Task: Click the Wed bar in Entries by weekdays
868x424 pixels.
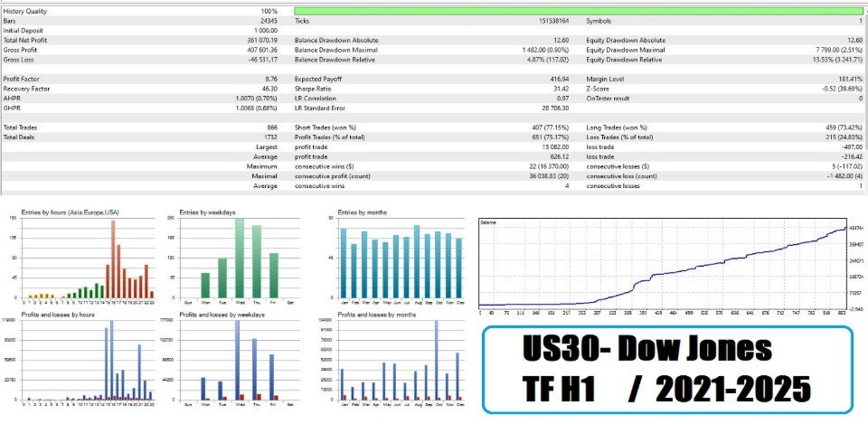Action: click(x=239, y=258)
